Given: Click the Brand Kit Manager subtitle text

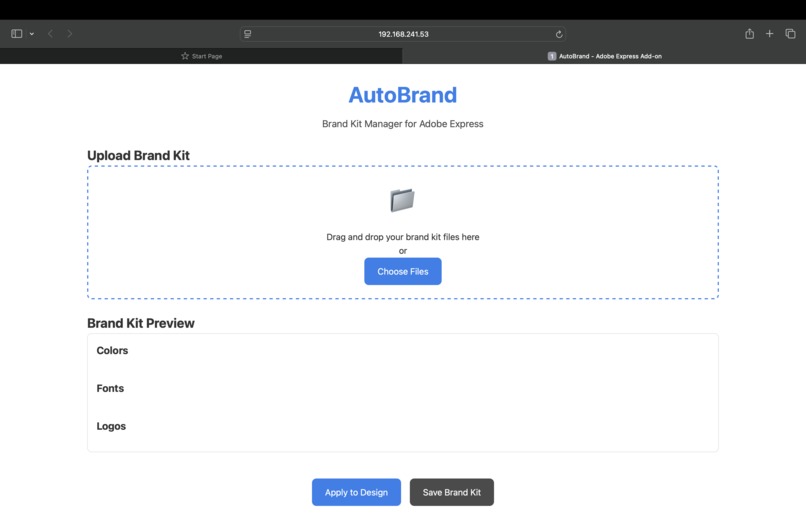Looking at the screenshot, I should [402, 124].
